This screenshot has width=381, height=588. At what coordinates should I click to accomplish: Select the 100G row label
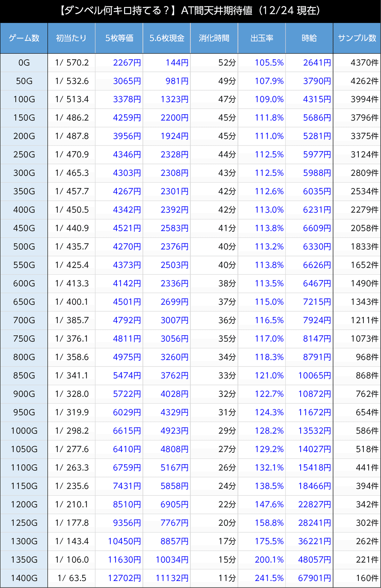point(24,100)
